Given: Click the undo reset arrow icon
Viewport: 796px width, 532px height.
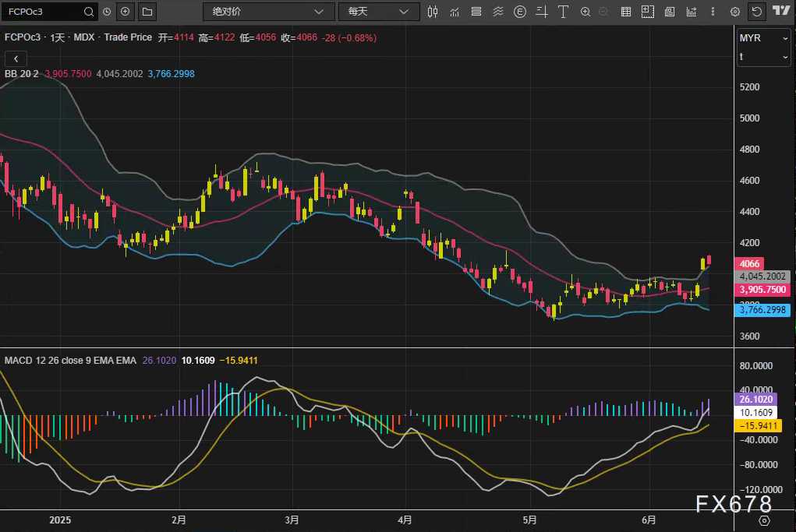Looking at the screenshot, I should coord(756,12).
